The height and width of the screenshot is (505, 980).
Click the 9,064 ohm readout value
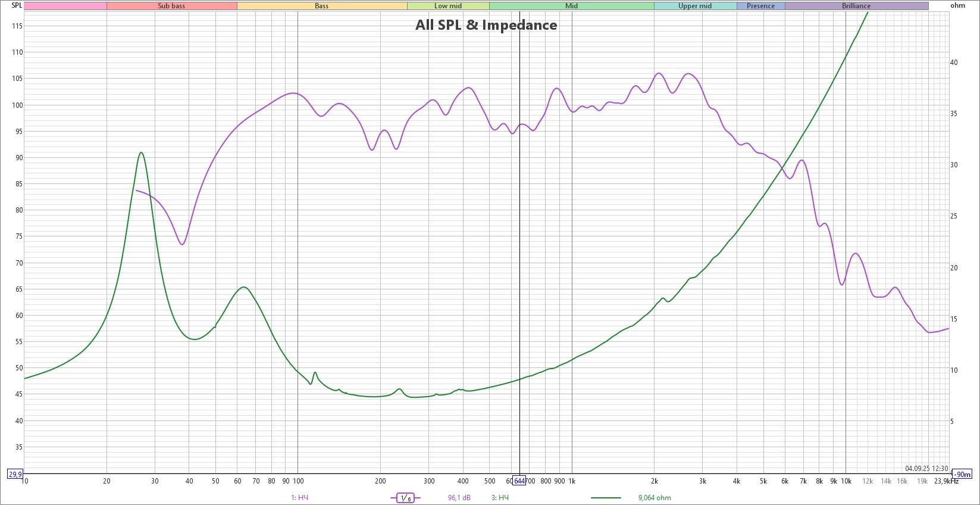coord(655,498)
